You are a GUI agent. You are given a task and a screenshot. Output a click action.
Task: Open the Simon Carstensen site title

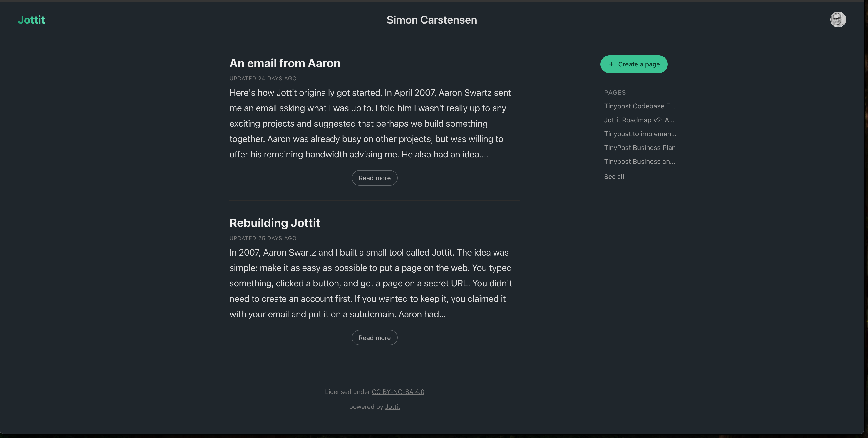(431, 20)
